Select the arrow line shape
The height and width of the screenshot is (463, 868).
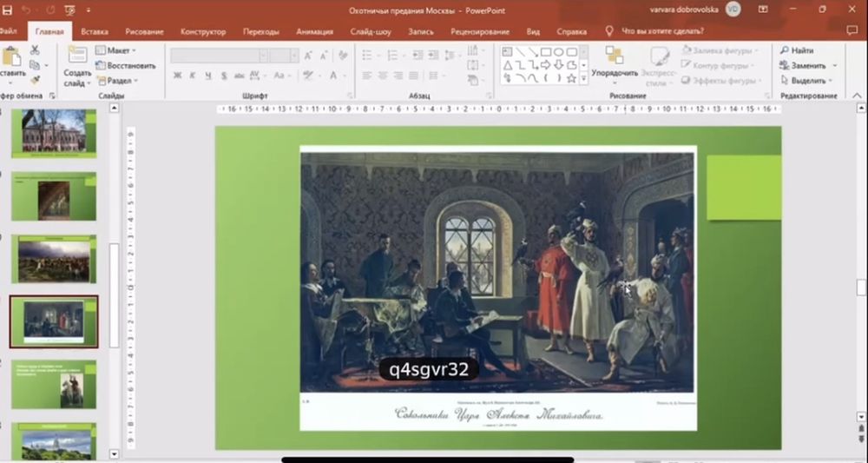point(533,51)
